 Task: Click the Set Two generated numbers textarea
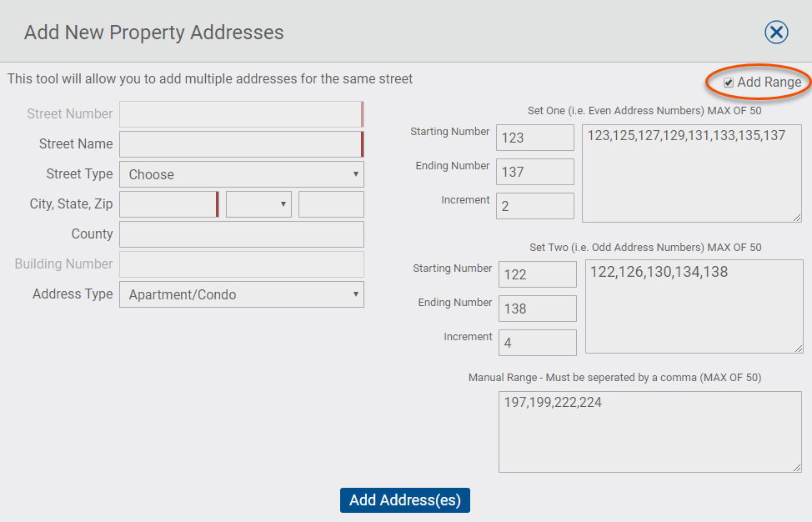694,307
